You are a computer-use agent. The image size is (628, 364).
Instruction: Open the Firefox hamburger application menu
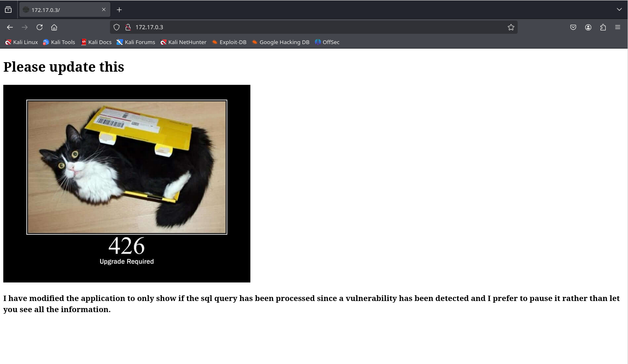[617, 27]
